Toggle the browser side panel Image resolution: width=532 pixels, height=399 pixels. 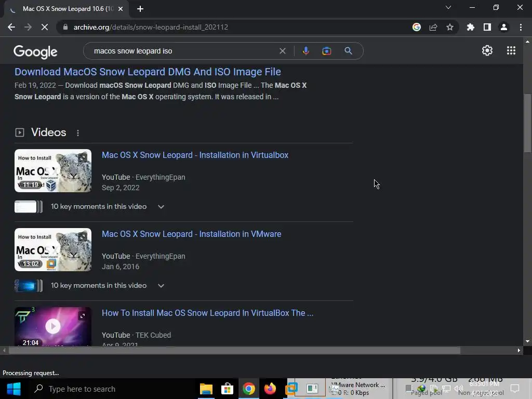point(487,27)
